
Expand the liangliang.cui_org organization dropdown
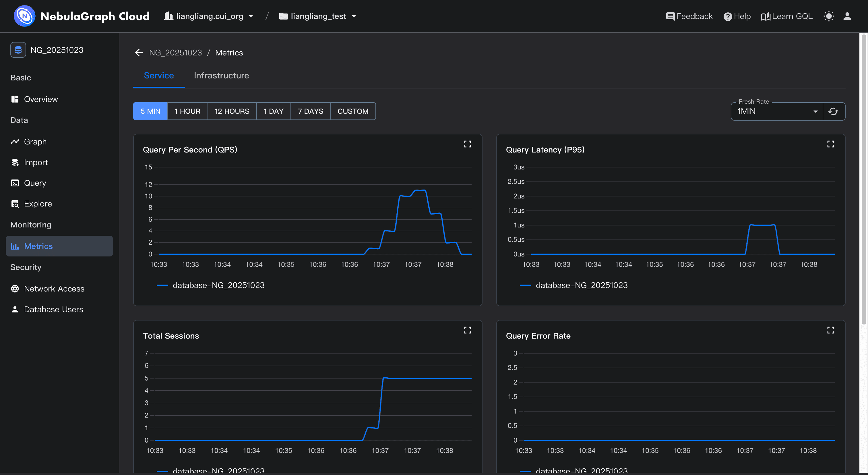[209, 16]
